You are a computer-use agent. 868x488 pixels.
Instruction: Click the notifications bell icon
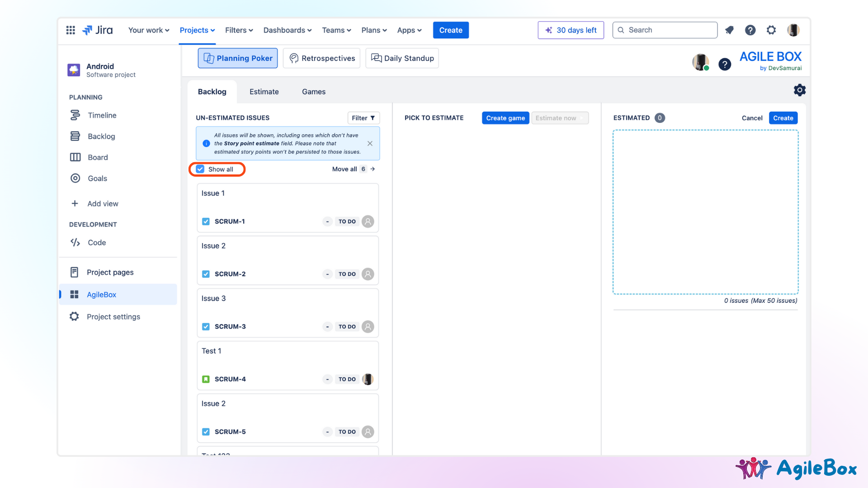click(729, 30)
